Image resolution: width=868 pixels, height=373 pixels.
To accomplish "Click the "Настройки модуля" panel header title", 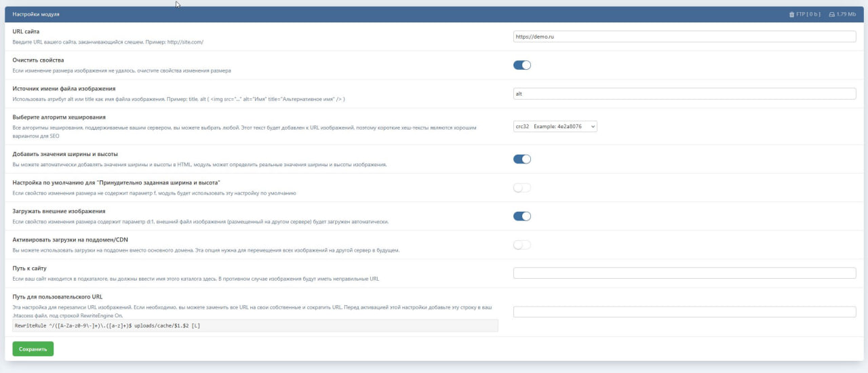I will click(36, 14).
